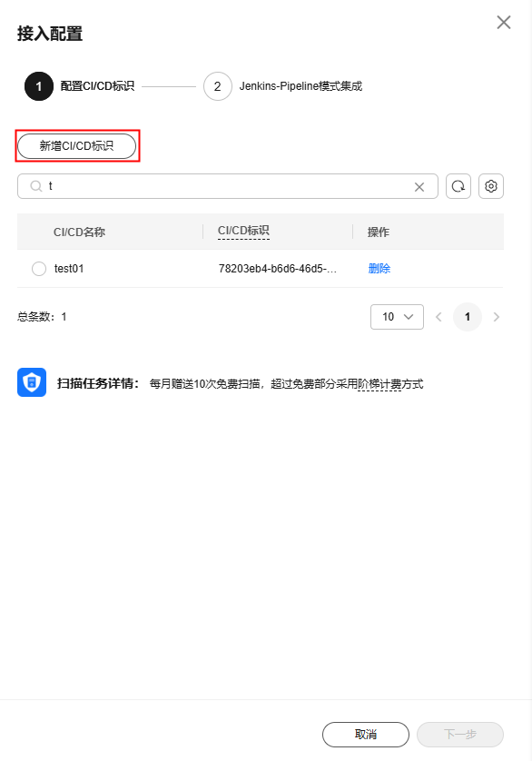Go to previous page arrow
This screenshot has width=532, height=761.
tap(438, 317)
